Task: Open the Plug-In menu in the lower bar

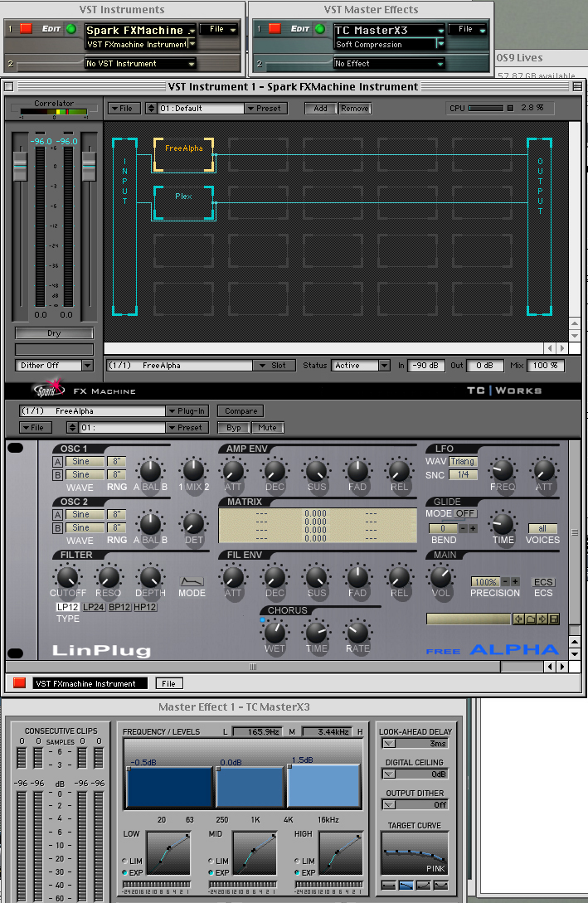Action: (187, 410)
